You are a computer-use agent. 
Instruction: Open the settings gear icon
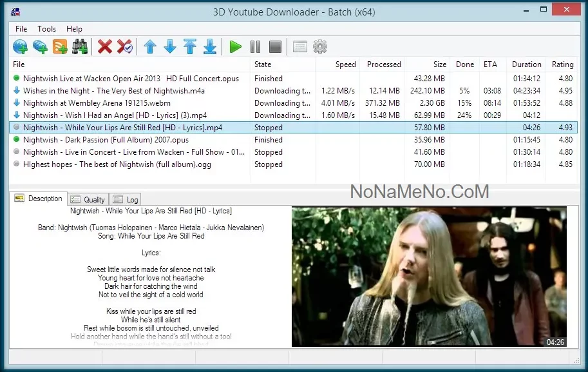[320, 46]
